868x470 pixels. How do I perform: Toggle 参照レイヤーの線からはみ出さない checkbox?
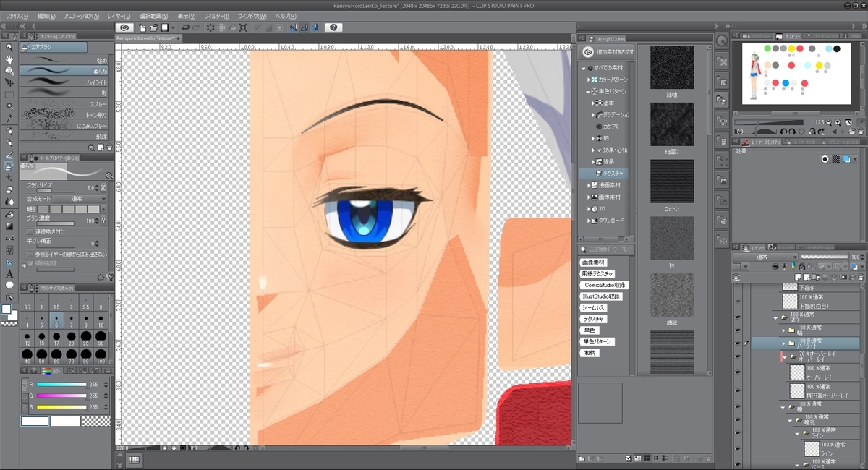[x=30, y=254]
